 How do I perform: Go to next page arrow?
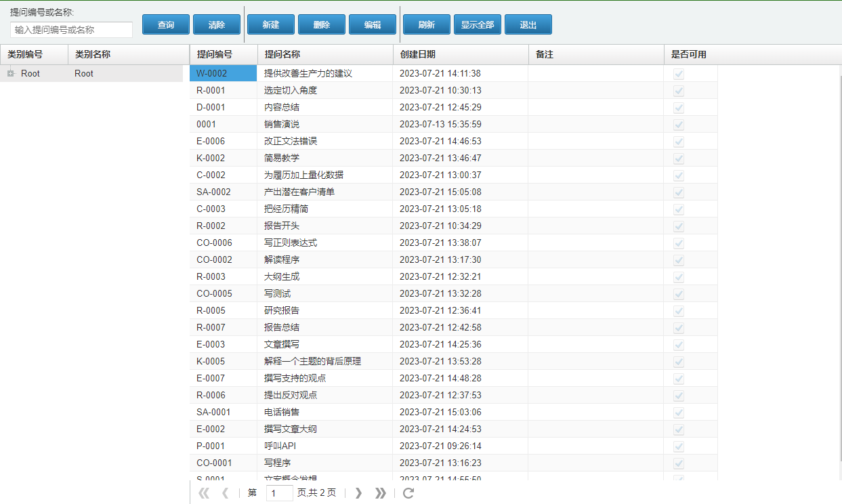pyautogui.click(x=358, y=493)
